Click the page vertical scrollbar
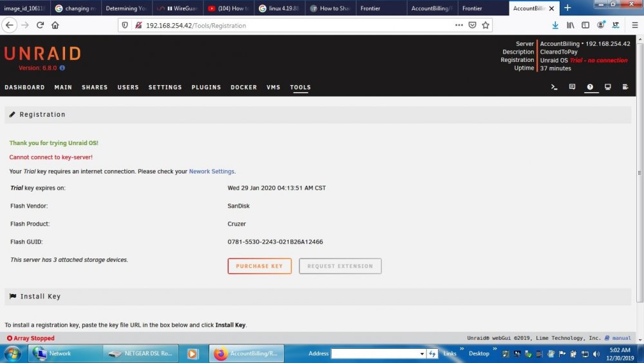 pyautogui.click(x=639, y=173)
